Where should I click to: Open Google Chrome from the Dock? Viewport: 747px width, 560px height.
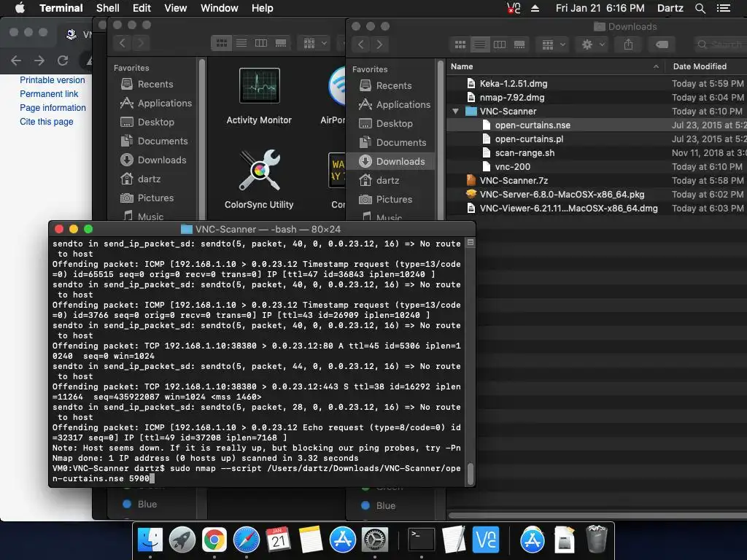point(214,540)
